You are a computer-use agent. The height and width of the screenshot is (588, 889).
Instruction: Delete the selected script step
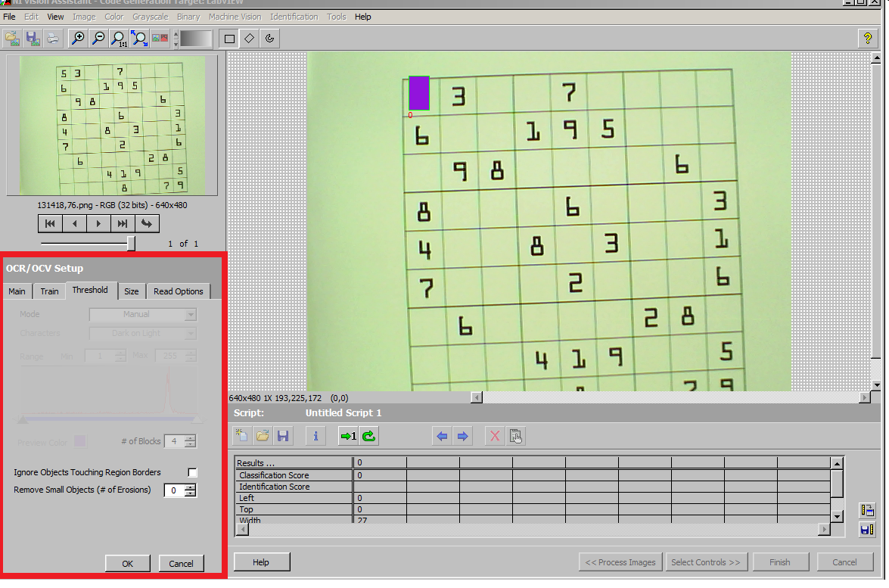click(x=495, y=436)
